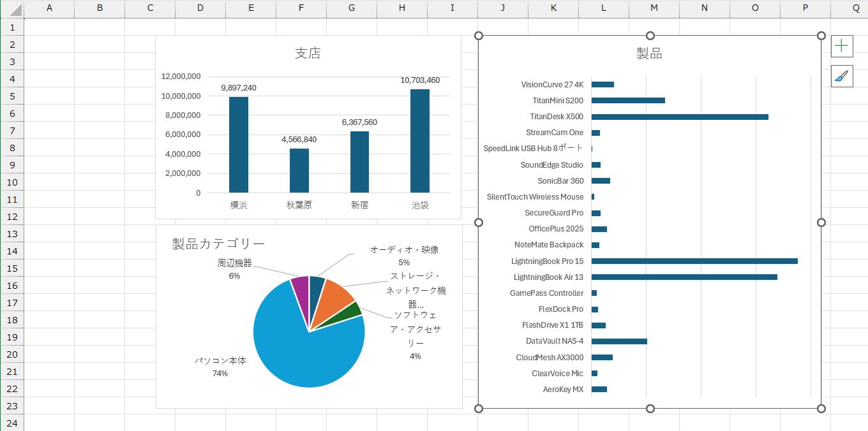Image resolution: width=868 pixels, height=431 pixels.
Task: Select the VisionCurve 27 4K bar
Action: click(602, 84)
